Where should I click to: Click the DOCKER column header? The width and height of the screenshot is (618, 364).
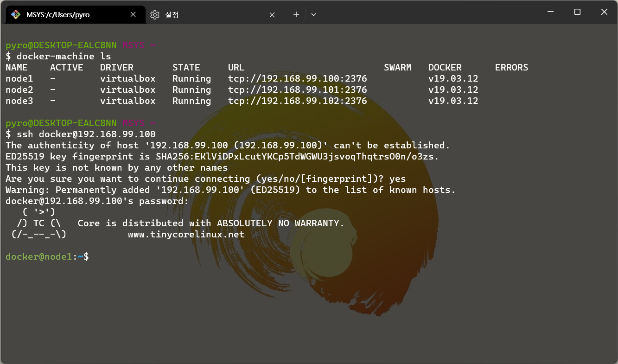445,67
